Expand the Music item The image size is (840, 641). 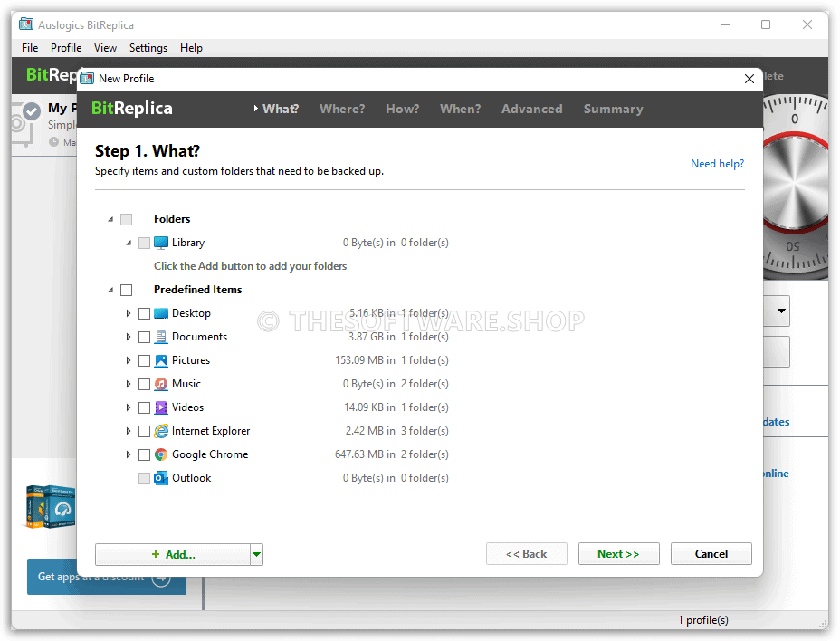click(x=129, y=384)
